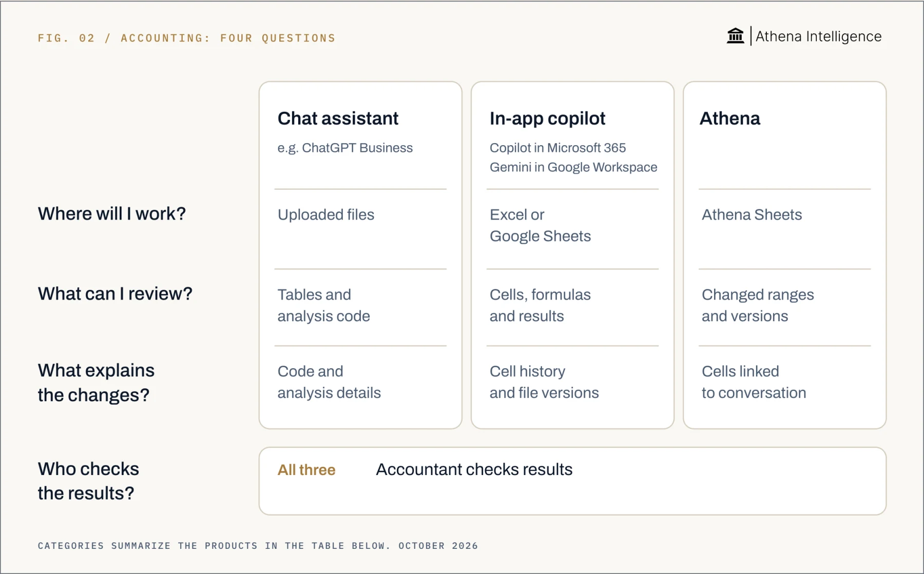Select the 'Code and analysis details' cell
The width and height of the screenshot is (924, 574).
(x=329, y=382)
